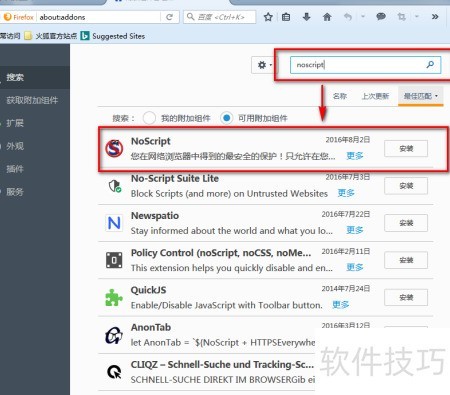Open the gear tools dropdown menu
450x395 pixels.
click(265, 65)
